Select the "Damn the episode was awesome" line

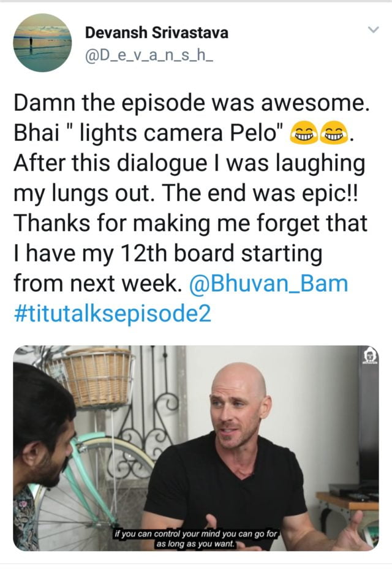(192, 103)
